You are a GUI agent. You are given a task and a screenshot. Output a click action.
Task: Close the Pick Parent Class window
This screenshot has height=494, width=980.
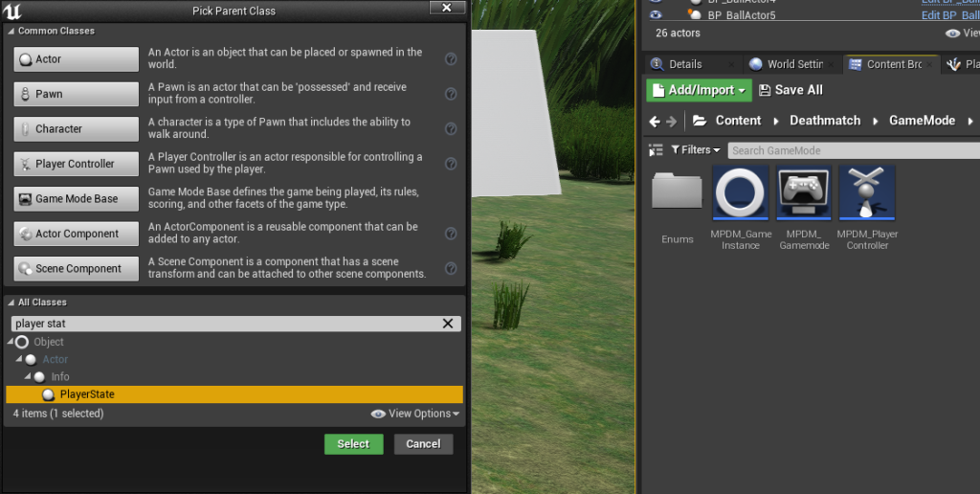click(447, 8)
